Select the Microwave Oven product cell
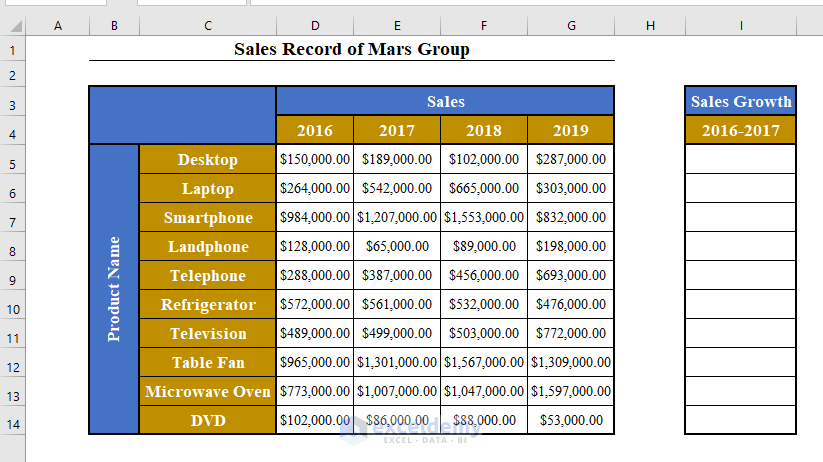823x462 pixels. pos(207,391)
